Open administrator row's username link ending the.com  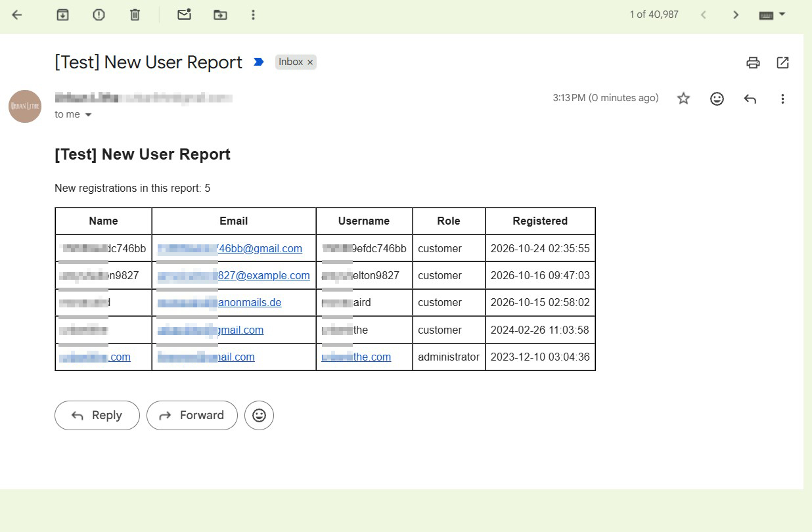356,357
